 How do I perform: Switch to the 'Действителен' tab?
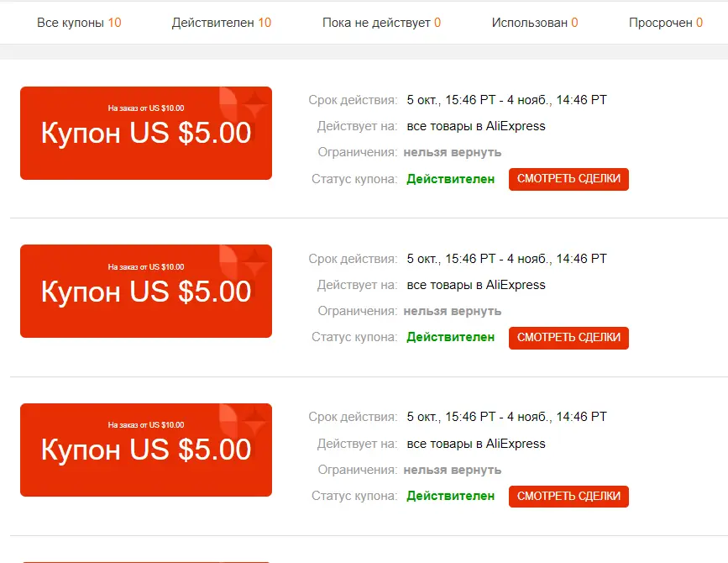[222, 23]
